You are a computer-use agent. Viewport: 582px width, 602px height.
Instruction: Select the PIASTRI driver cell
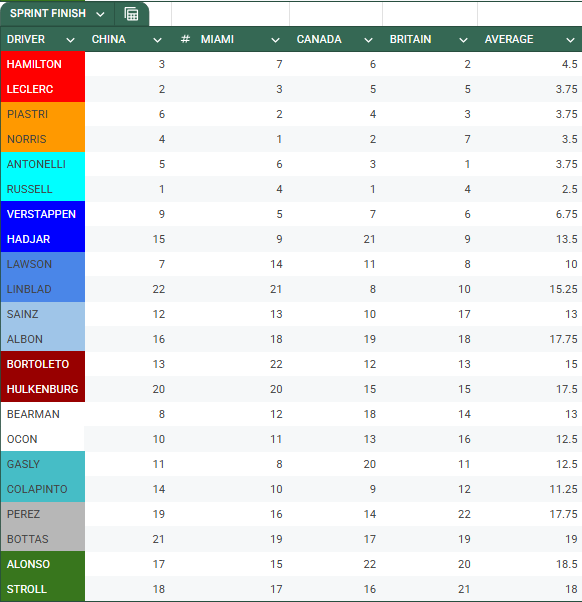point(43,114)
